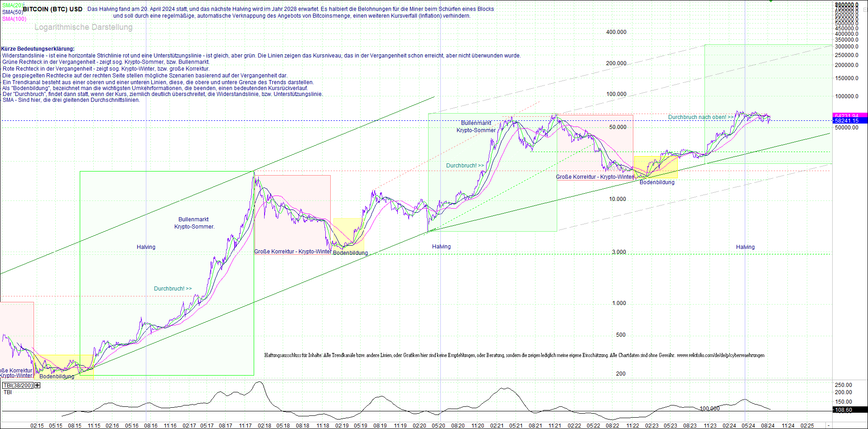Toggle the TBI label below the indicator box
This screenshot has width=868, height=429.
(x=7, y=392)
